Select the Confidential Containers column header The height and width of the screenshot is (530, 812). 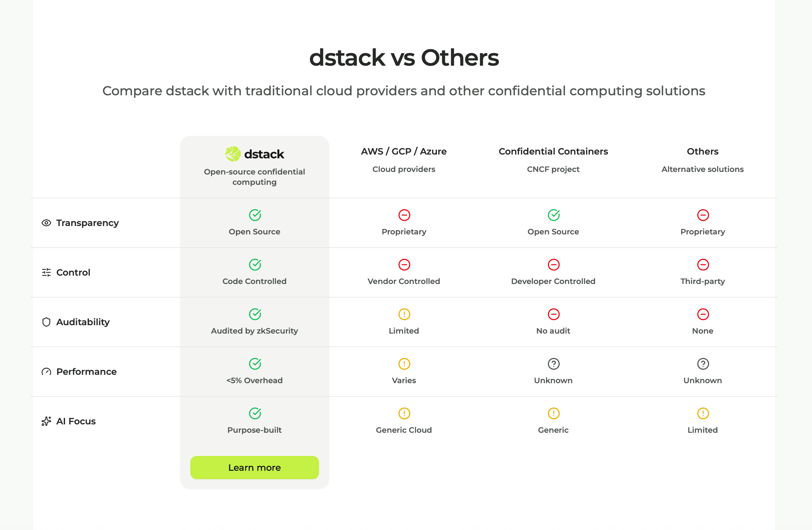(x=553, y=151)
